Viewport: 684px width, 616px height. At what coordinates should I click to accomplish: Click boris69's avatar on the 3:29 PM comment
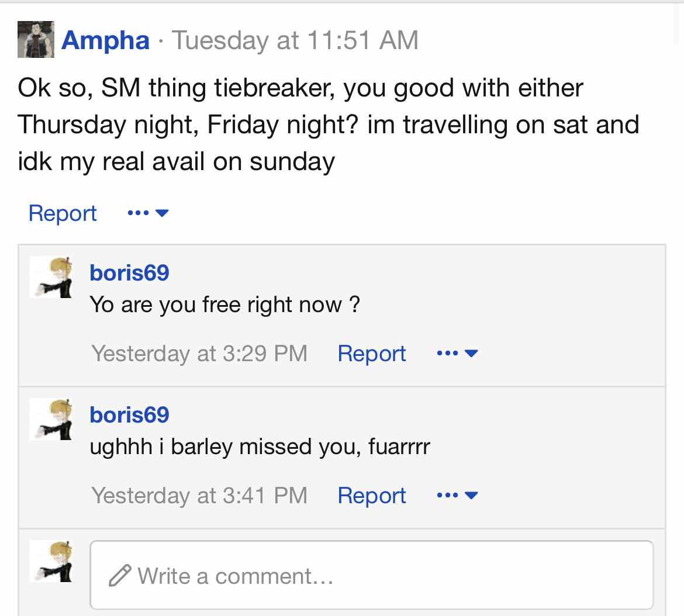51,276
